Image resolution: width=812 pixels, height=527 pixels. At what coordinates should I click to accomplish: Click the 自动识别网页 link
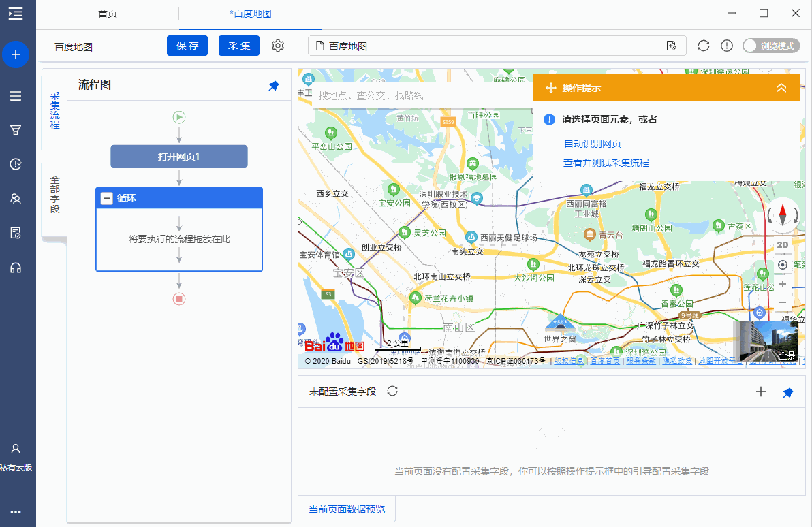click(x=593, y=144)
